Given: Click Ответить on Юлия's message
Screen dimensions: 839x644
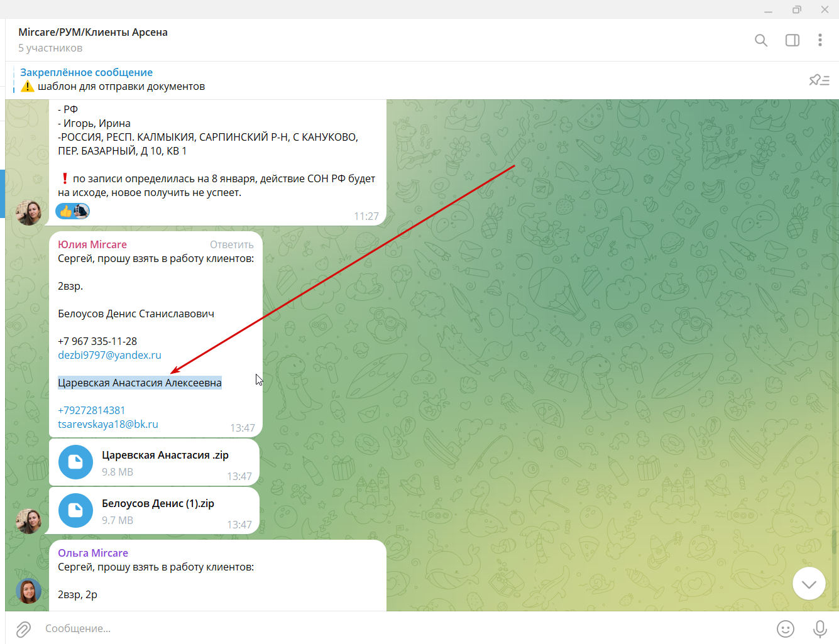Looking at the screenshot, I should pyautogui.click(x=232, y=244).
